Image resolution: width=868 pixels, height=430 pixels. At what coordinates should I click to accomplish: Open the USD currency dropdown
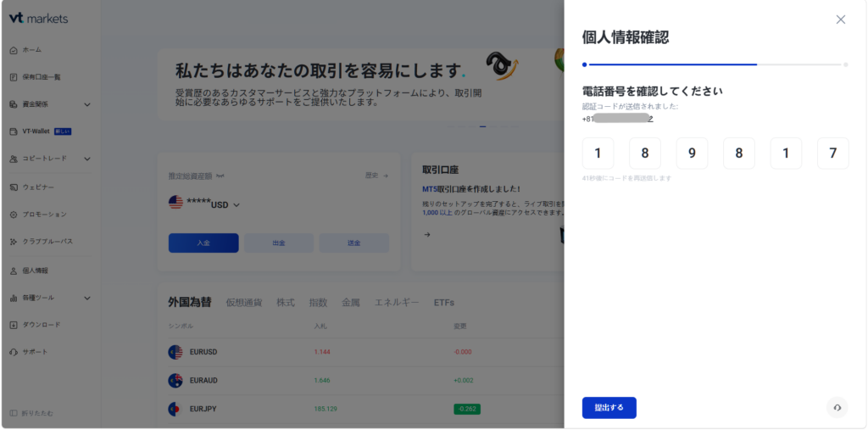click(x=236, y=205)
